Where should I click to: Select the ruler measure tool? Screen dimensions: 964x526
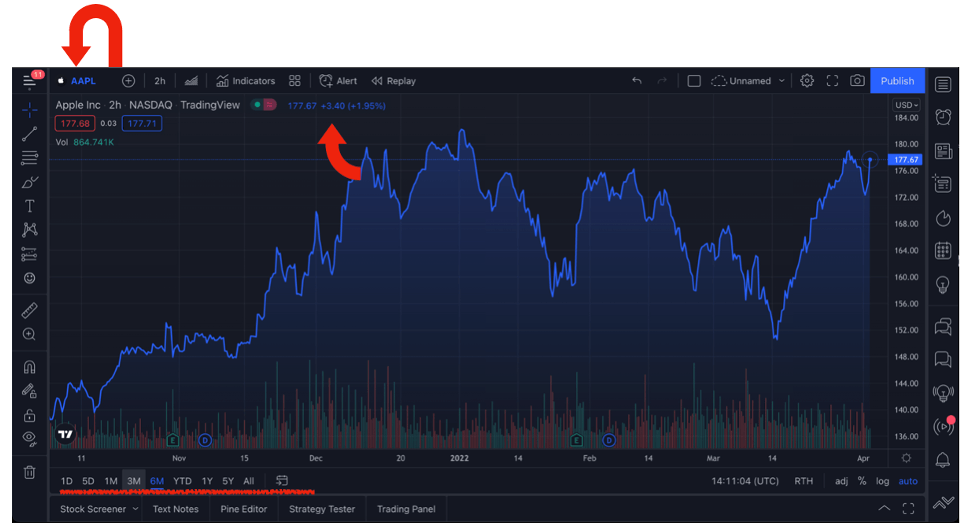pyautogui.click(x=30, y=310)
